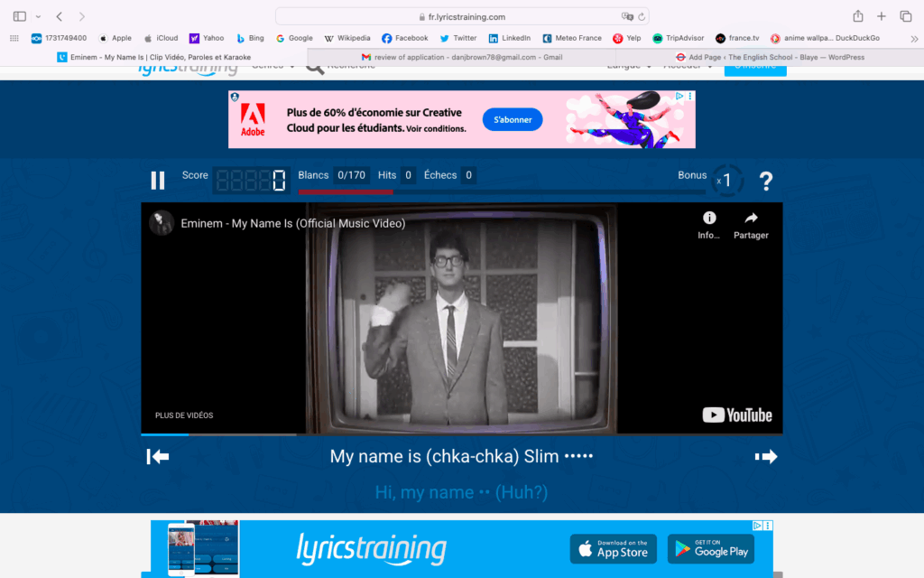This screenshot has width=924, height=578.
Task: Open the france.tv bookmark
Action: pos(737,38)
